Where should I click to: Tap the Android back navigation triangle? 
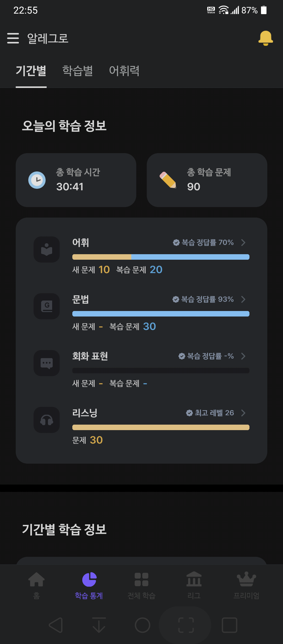56,625
